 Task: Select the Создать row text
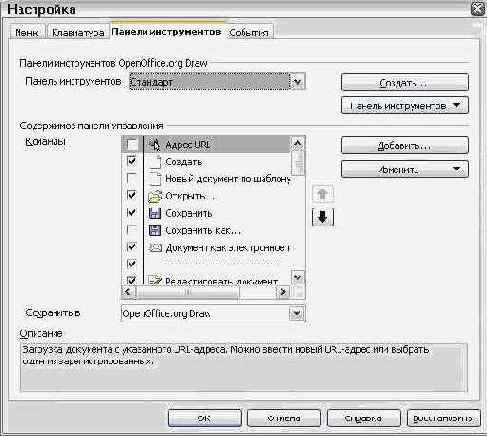tap(184, 162)
